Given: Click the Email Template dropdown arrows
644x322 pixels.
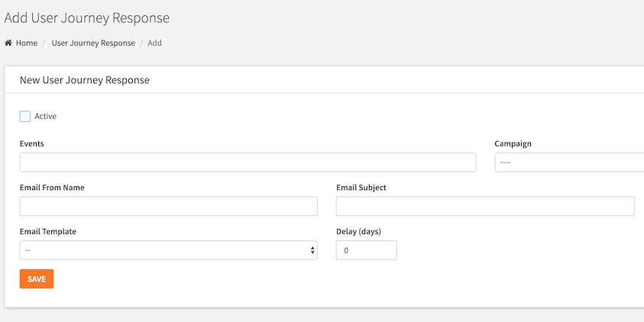Looking at the screenshot, I should point(312,250).
